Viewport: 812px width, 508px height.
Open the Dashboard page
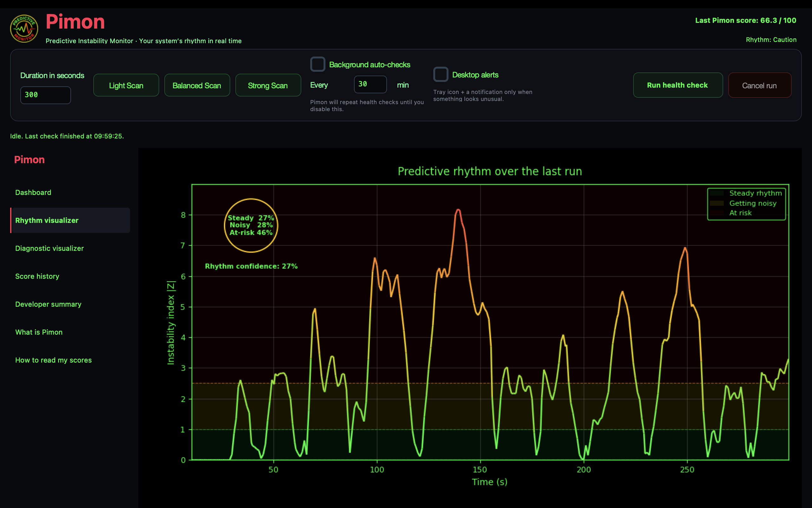[70, 192]
